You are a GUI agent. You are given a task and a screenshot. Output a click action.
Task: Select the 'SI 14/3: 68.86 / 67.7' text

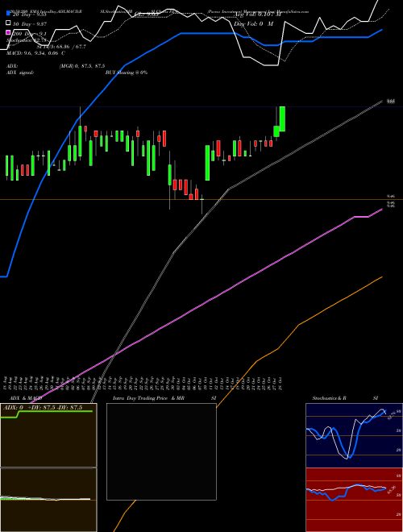click(x=61, y=47)
